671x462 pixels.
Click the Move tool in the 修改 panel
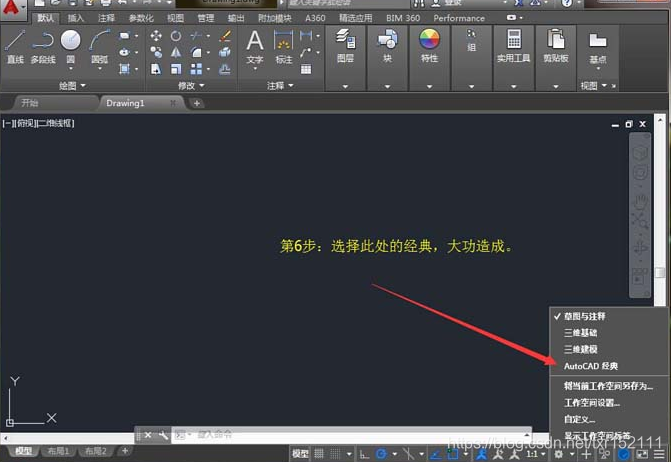(156, 36)
